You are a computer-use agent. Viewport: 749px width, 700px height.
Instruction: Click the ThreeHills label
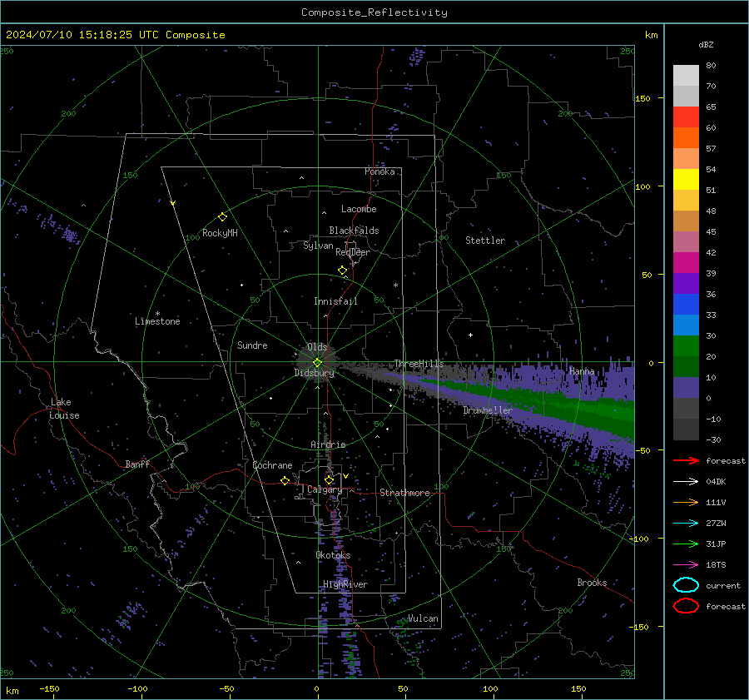[419, 364]
